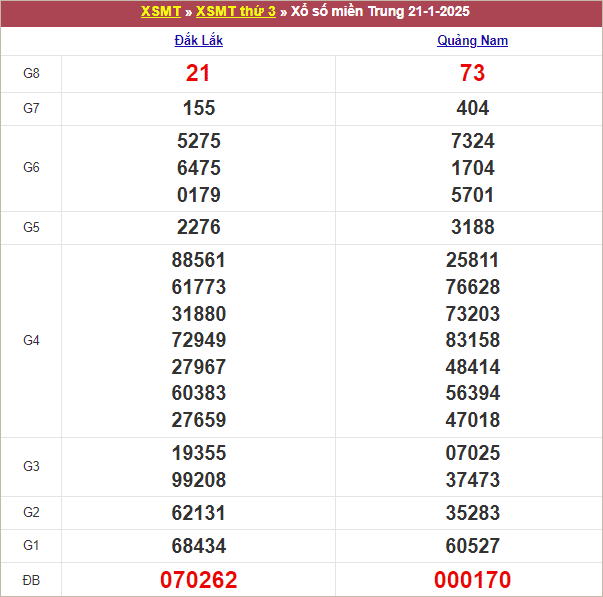This screenshot has width=603, height=597.
Task: Click G1 number 68434
Action: [199, 546]
